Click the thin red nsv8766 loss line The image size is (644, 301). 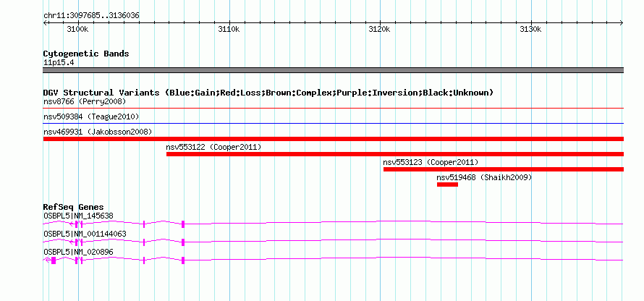click(333, 108)
